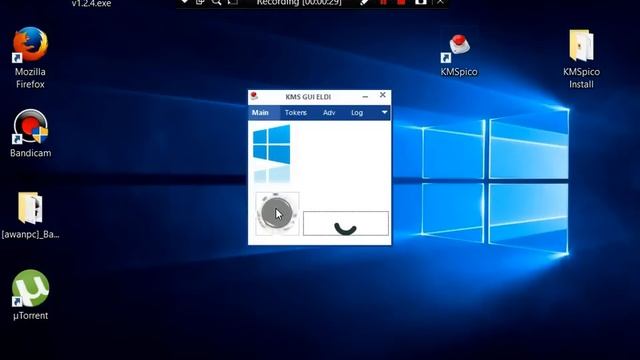Select the pencil draw tool in recording bar
The image size is (640, 360).
[364, 2]
